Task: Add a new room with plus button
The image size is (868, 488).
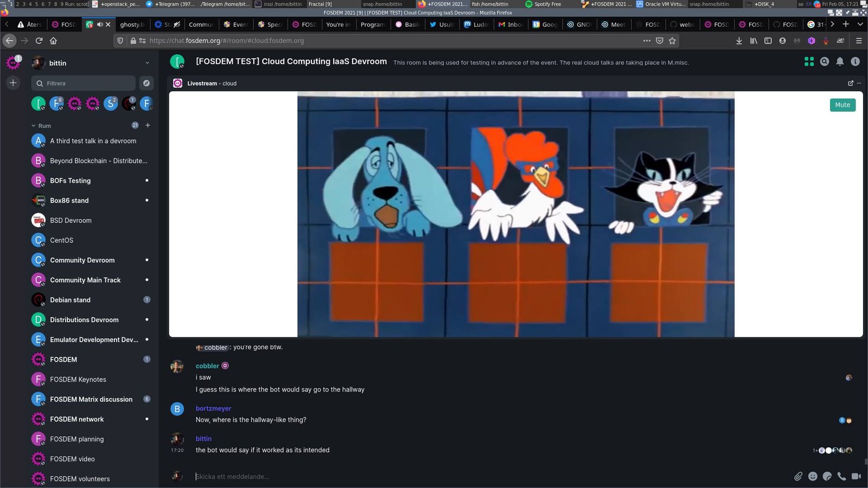Action: click(148, 125)
